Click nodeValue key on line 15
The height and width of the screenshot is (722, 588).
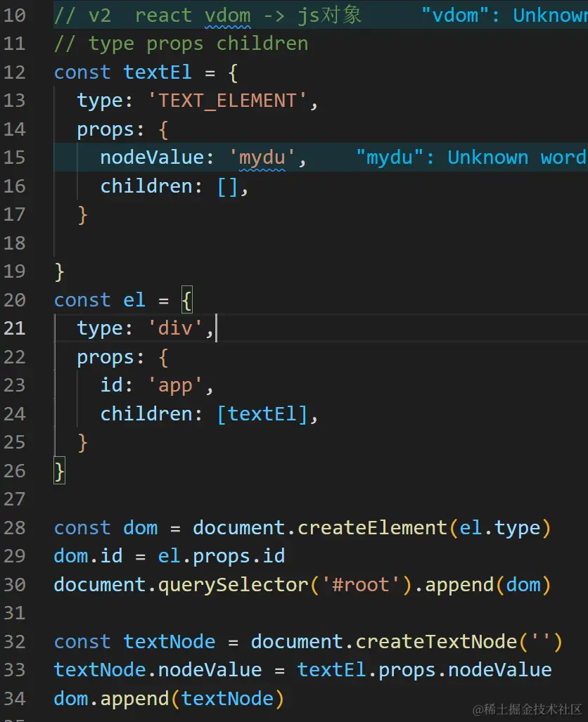pyautogui.click(x=152, y=157)
